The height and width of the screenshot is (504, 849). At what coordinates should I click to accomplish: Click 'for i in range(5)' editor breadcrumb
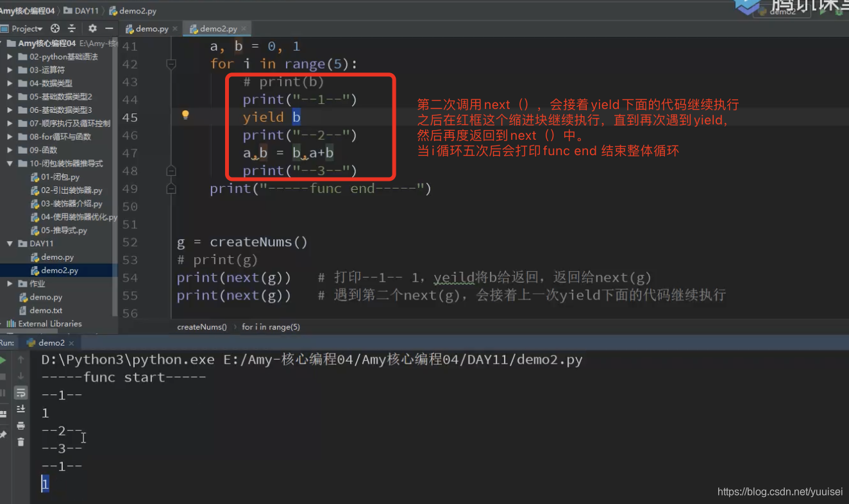(271, 327)
